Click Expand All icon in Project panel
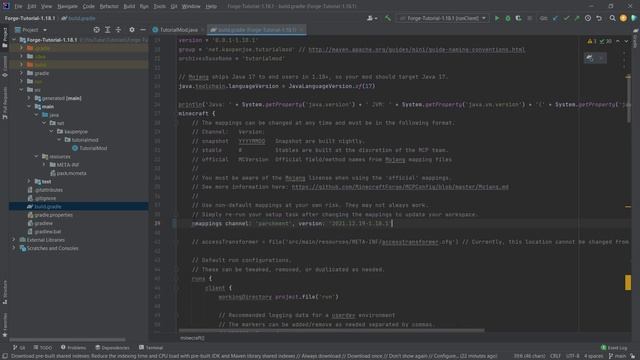 (x=107, y=30)
